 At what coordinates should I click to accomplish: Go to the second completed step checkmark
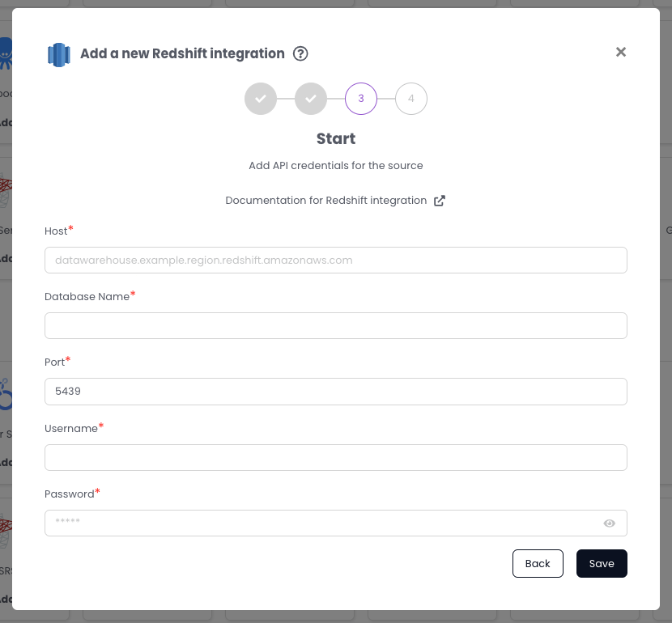(311, 99)
